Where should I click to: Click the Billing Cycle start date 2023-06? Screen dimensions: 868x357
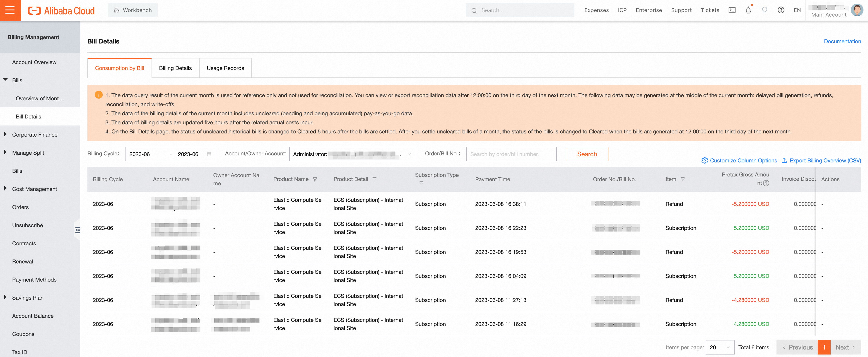pos(140,154)
